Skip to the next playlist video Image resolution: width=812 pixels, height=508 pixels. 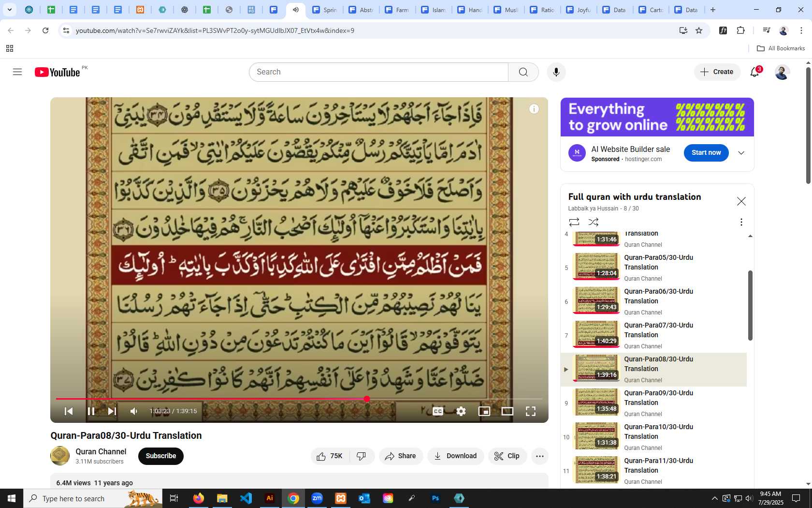click(x=112, y=411)
